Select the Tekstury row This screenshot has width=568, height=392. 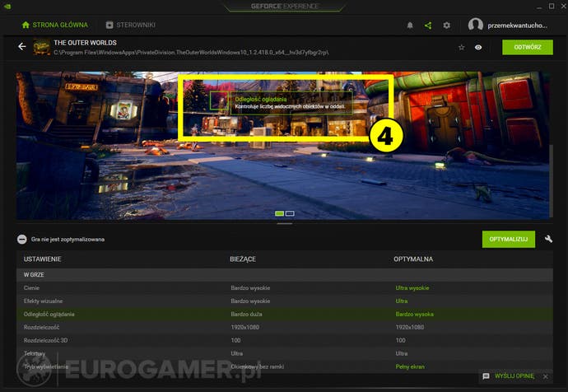point(284,353)
